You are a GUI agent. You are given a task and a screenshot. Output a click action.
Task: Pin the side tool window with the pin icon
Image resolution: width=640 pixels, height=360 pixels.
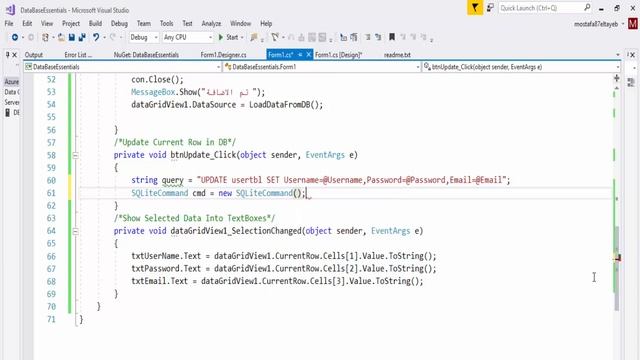pyautogui.click(x=7, y=54)
